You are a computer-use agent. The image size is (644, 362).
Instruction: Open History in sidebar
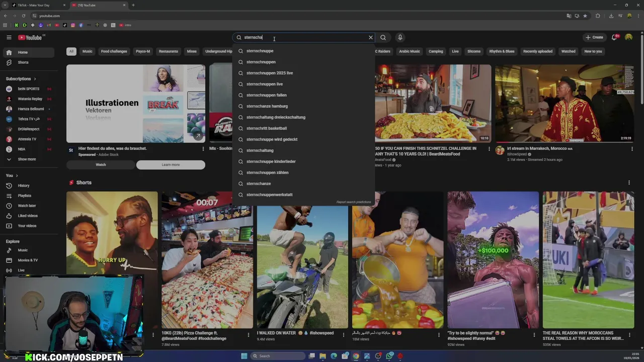click(29, 186)
